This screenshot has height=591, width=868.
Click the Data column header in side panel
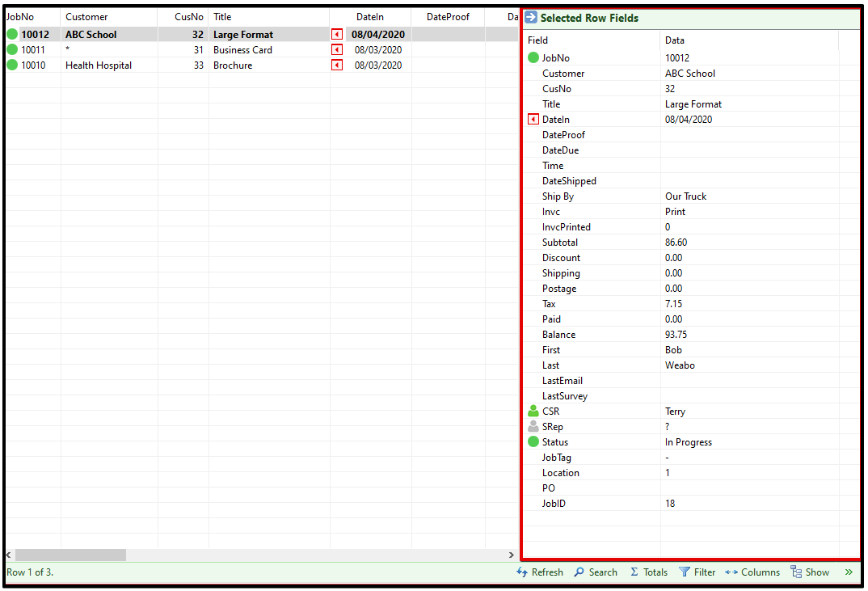(674, 40)
